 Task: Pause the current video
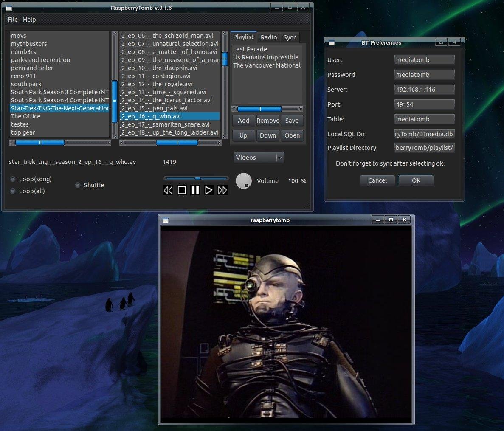(x=195, y=190)
